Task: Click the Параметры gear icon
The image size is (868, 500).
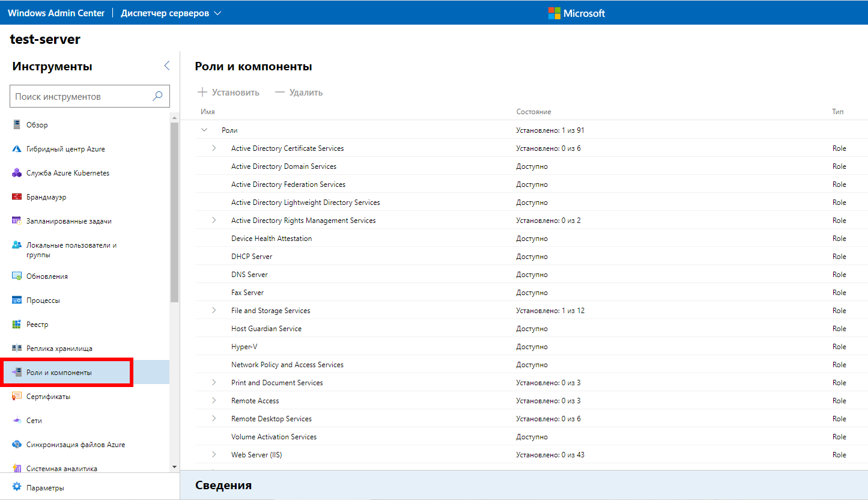Action: coord(17,487)
